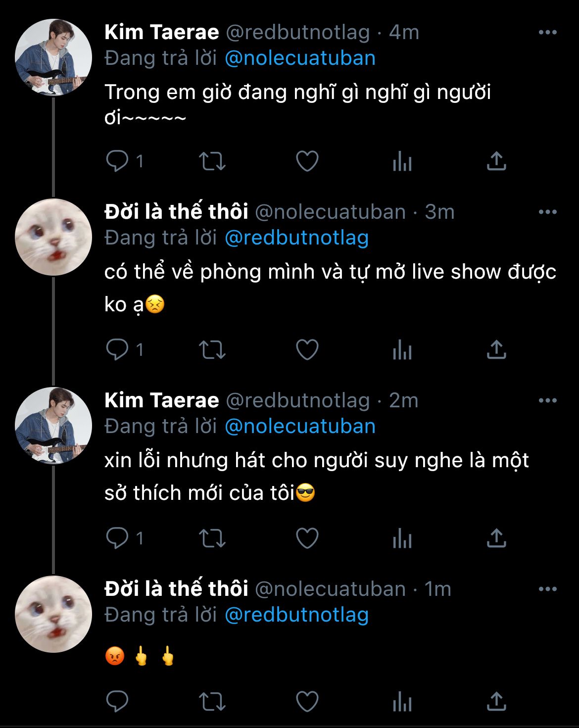This screenshot has width=579, height=728.
Task: Like the angry emoji tweet
Action: (x=307, y=701)
